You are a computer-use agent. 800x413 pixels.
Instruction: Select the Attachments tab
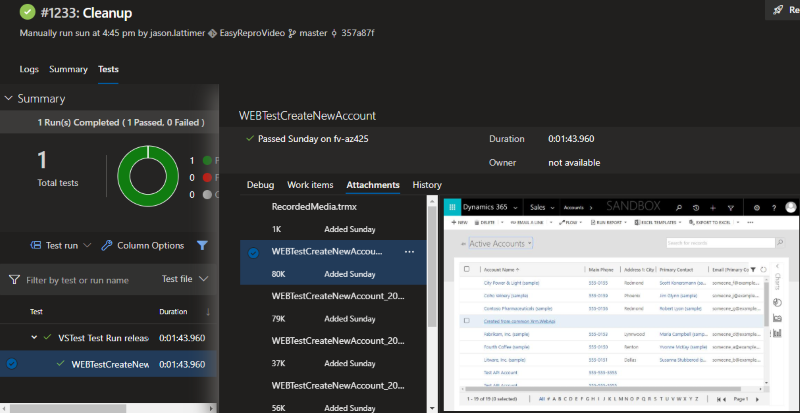point(373,185)
